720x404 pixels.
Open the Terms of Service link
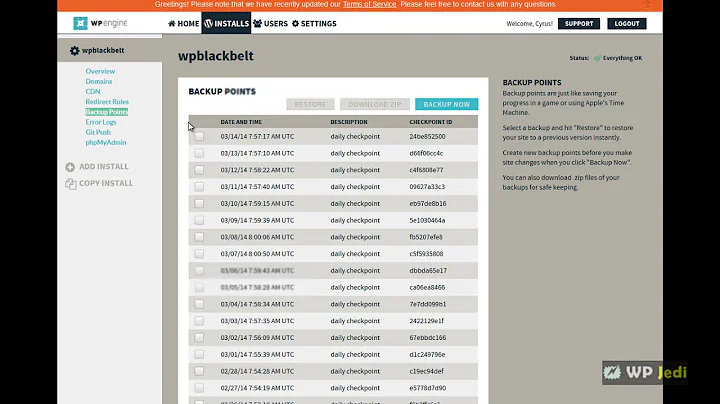(x=369, y=4)
